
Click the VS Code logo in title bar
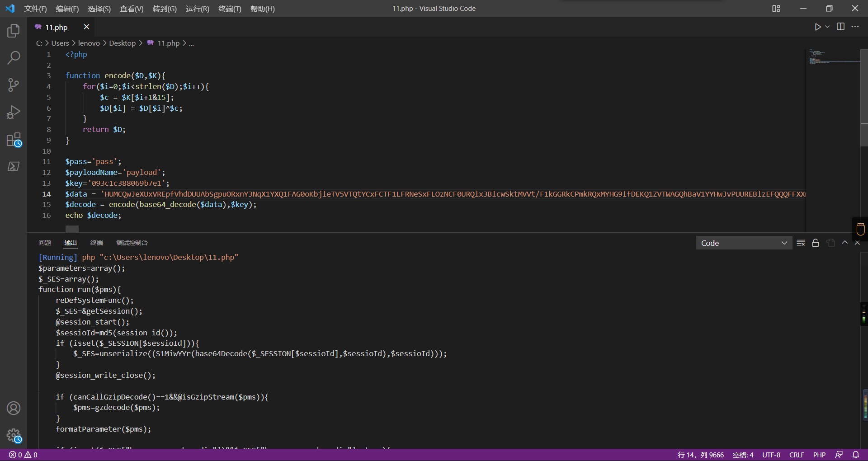[x=10, y=9]
